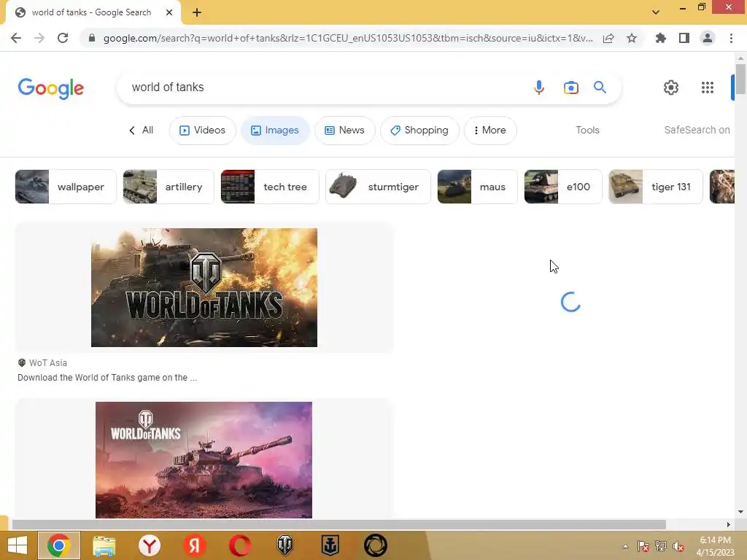Click the Google logo
The width and height of the screenshot is (747, 560).
click(51, 88)
